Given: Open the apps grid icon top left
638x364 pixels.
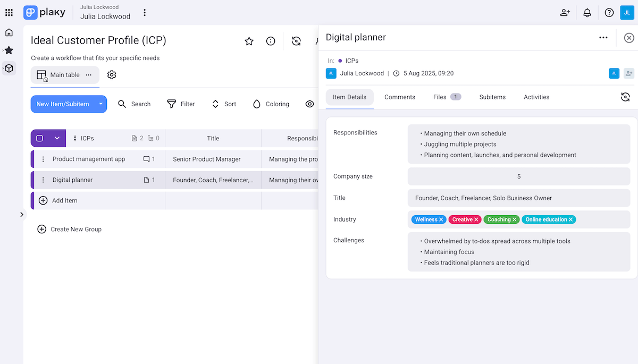Looking at the screenshot, I should click(x=9, y=12).
